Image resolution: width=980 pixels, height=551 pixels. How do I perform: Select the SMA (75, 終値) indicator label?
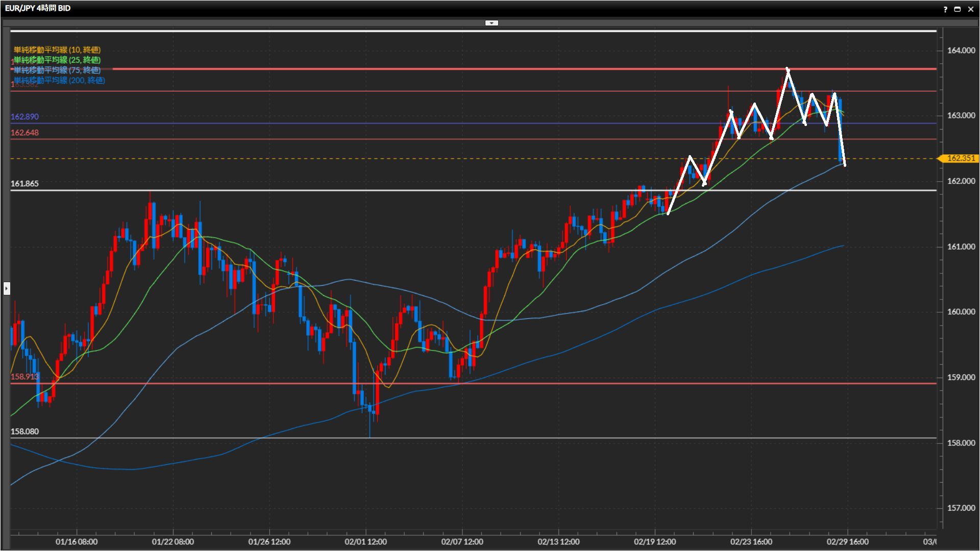tap(57, 70)
